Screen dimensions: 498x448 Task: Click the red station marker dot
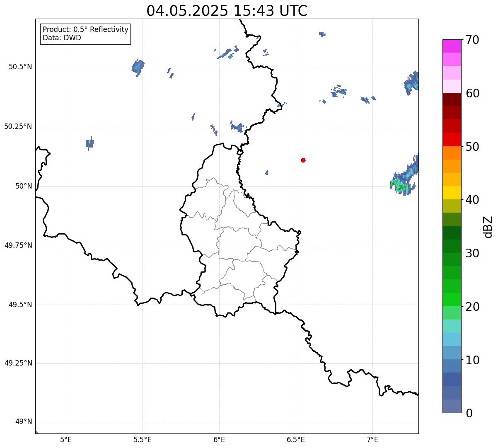[303, 160]
